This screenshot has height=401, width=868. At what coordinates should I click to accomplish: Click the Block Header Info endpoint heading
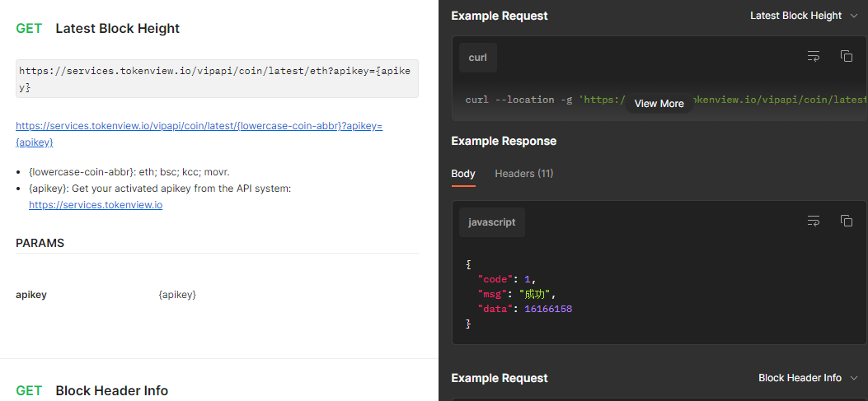click(x=111, y=391)
